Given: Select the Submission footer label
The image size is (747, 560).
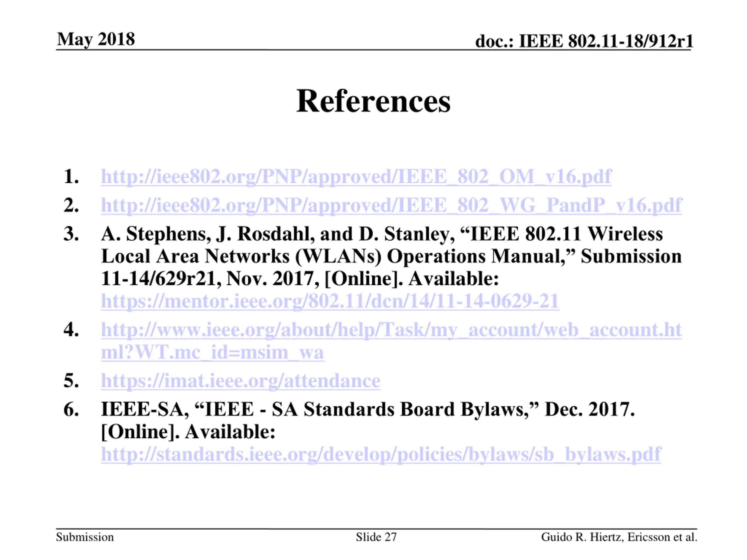Looking at the screenshot, I should [x=85, y=537].
